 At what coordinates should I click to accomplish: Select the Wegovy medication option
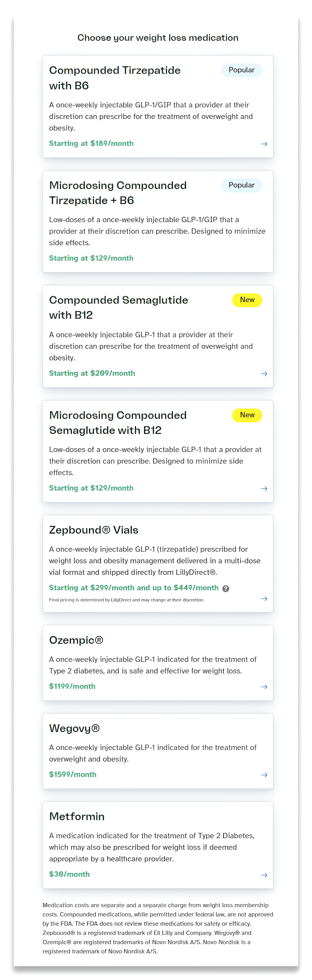coord(158,751)
